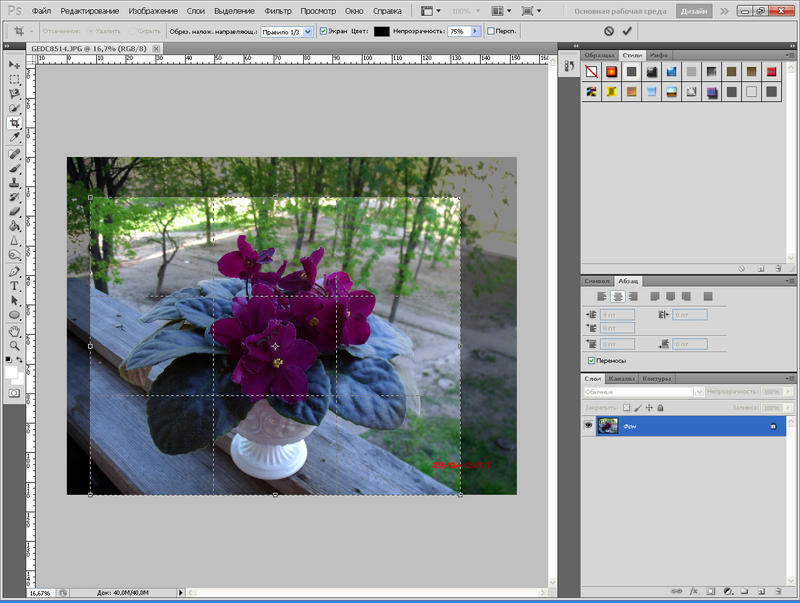The width and height of the screenshot is (800, 603).
Task: Select the Zoom tool in toolbox
Action: (14, 344)
